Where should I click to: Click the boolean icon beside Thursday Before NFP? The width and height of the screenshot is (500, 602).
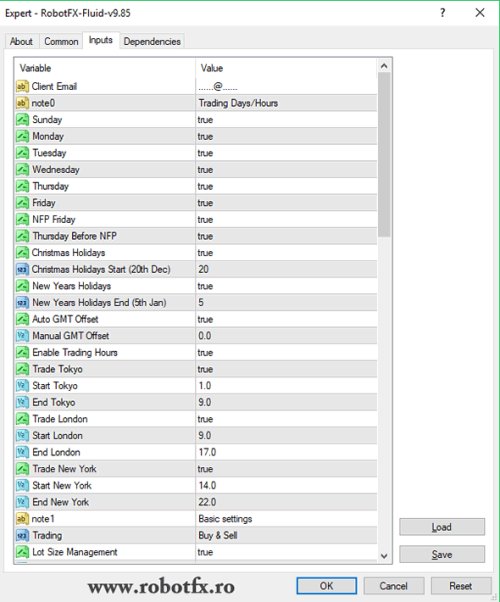pos(22,236)
